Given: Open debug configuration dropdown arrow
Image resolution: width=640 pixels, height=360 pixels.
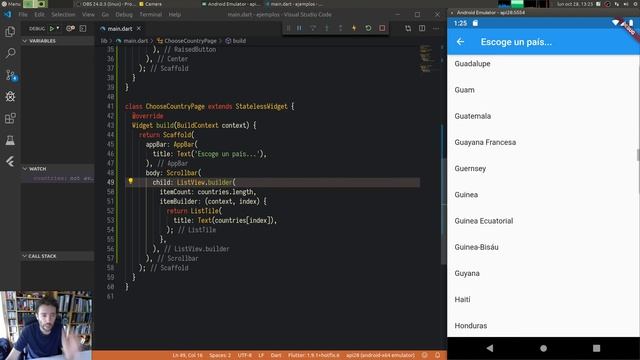Looking at the screenshot, I should click(58, 29).
